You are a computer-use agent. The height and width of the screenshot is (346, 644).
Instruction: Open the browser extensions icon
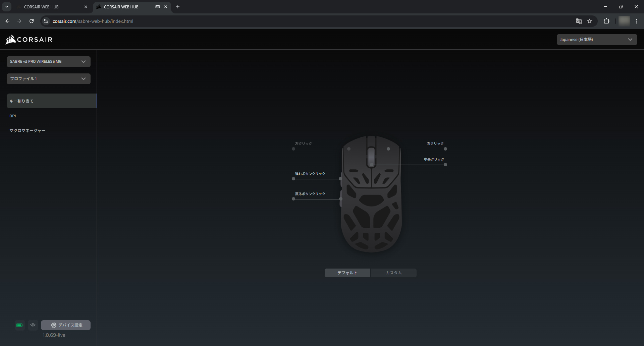pyautogui.click(x=607, y=21)
